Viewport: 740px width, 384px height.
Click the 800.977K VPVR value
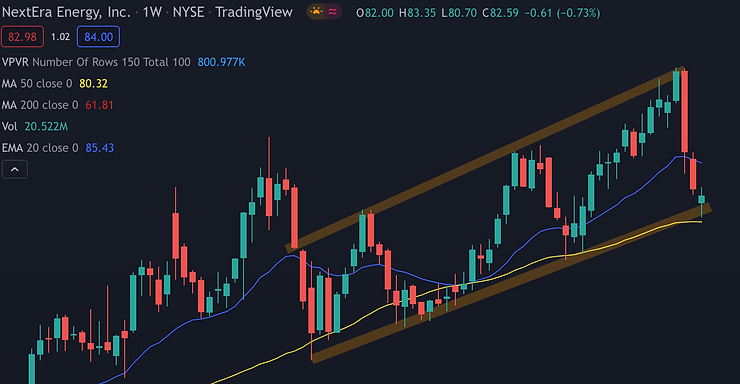[221, 62]
